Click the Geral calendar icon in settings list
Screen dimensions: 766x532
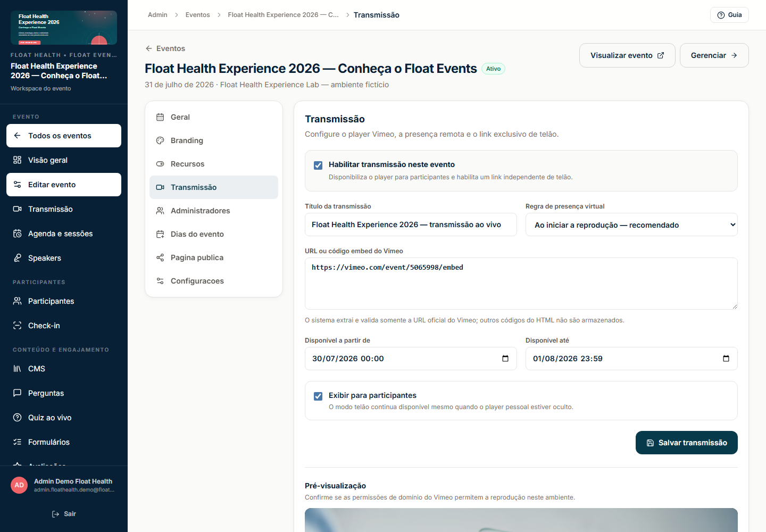pos(160,117)
